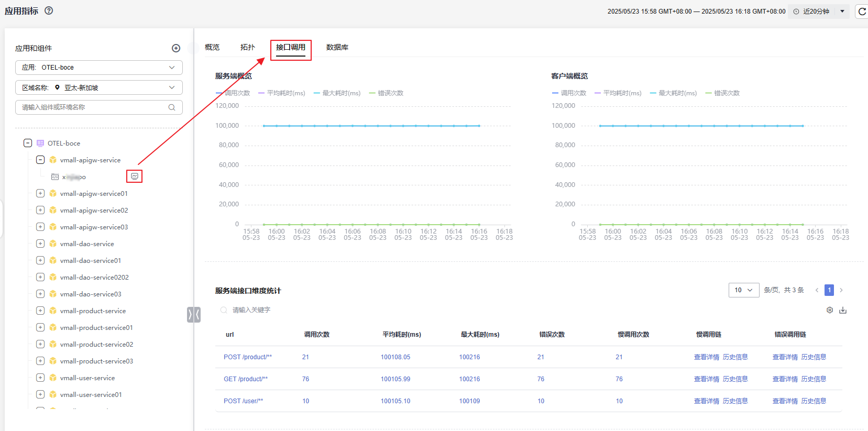Switch to the 概览 tab
This screenshot has width=868, height=431.
tap(212, 47)
